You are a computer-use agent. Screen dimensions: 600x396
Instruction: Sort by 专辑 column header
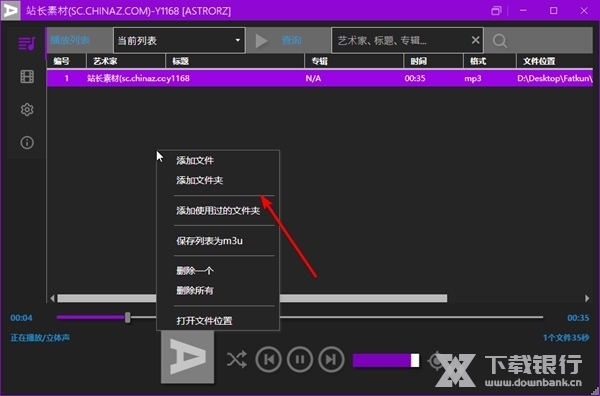[x=320, y=61]
